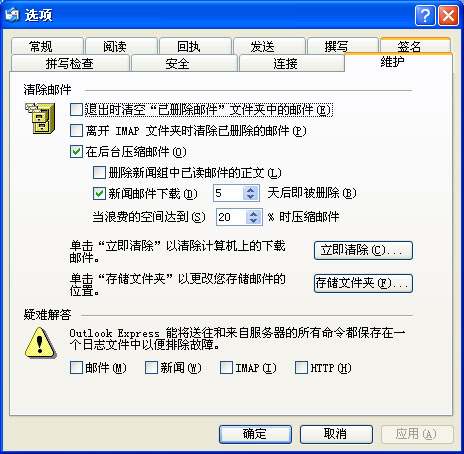Open 存储文件夹 button dialog
This screenshot has width=464, height=454.
point(363,283)
